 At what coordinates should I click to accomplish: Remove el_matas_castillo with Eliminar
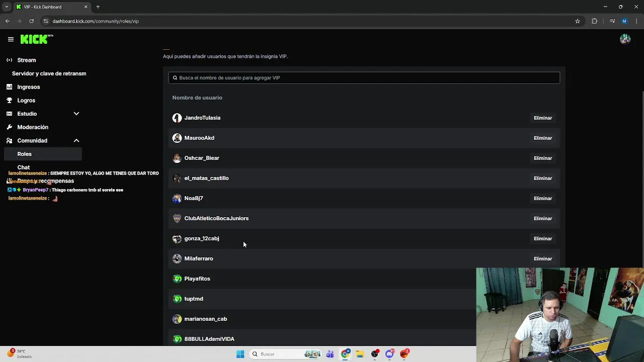tap(543, 178)
